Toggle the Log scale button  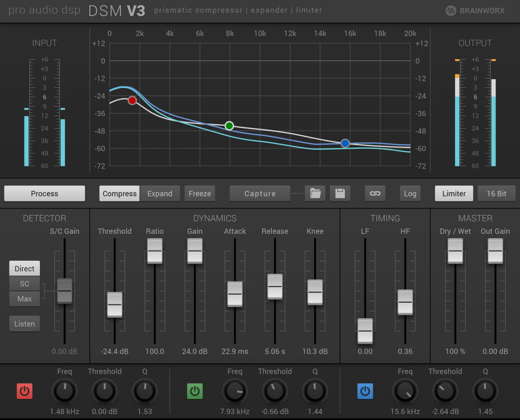[x=410, y=193]
